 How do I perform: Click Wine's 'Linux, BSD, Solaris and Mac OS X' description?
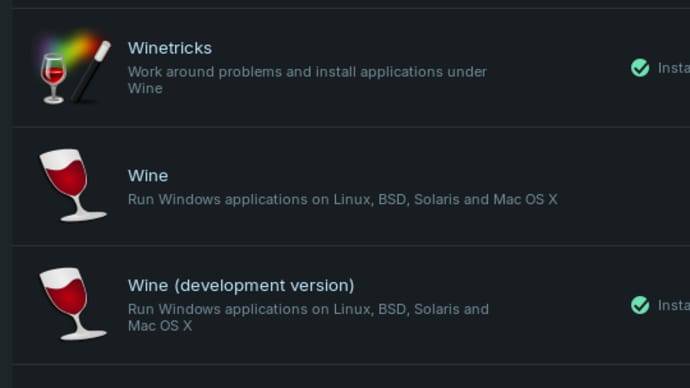point(342,199)
